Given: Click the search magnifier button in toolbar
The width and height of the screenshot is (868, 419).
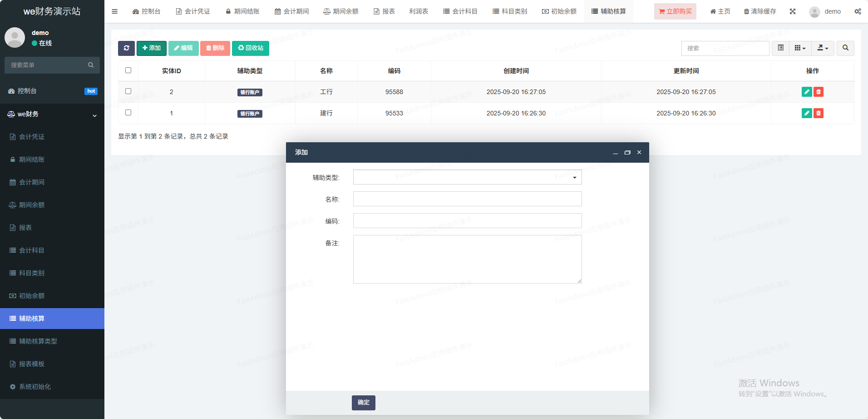Looking at the screenshot, I should [x=845, y=48].
